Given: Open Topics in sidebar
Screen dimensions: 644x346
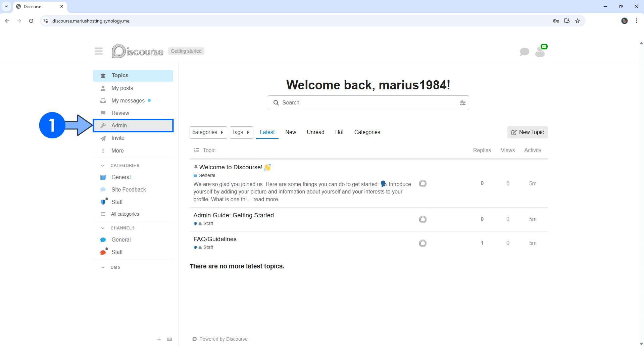Looking at the screenshot, I should (x=133, y=76).
